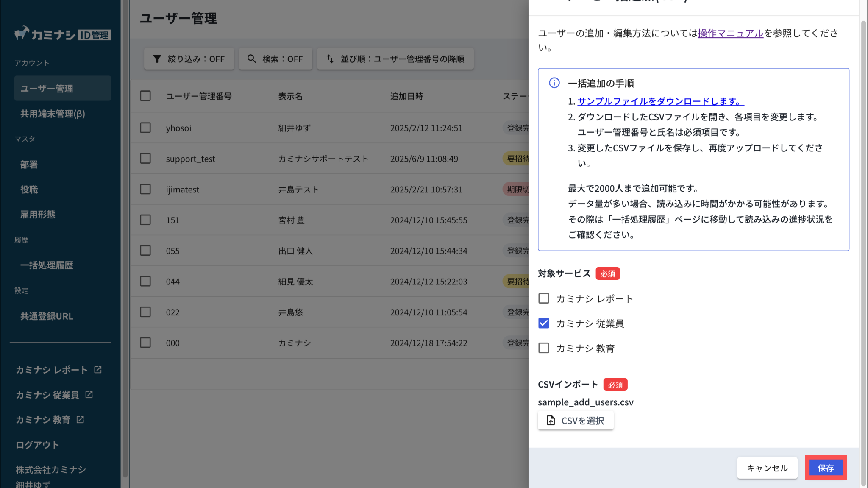
Task: Click external link icon beside カミナシ 教育
Action: tap(80, 420)
